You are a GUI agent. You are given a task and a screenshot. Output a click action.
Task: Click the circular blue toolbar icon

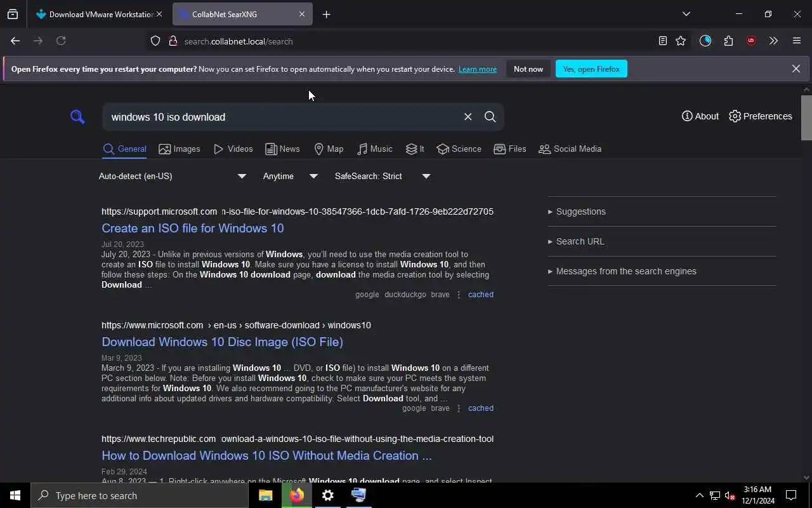pos(705,41)
